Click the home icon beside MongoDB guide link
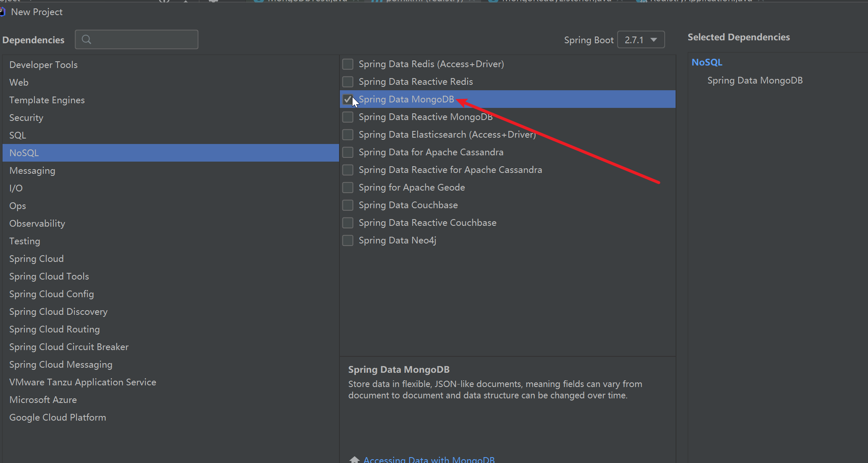The image size is (868, 463). 355,460
